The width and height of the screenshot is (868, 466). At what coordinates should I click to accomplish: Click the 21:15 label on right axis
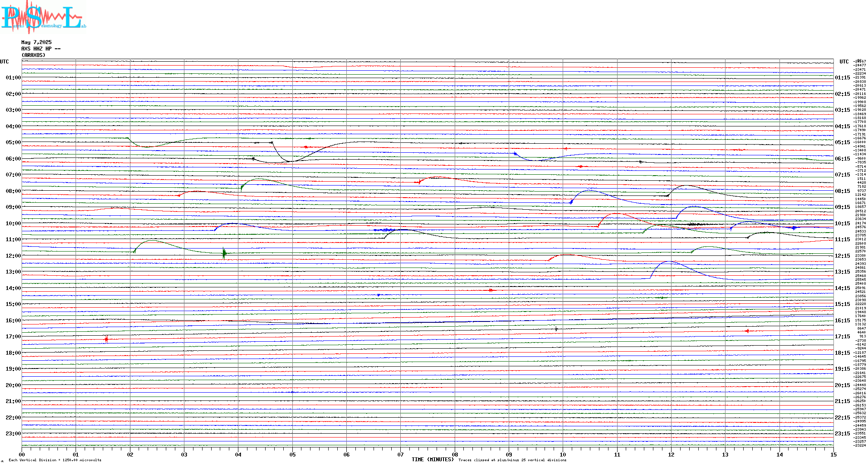pos(842,401)
